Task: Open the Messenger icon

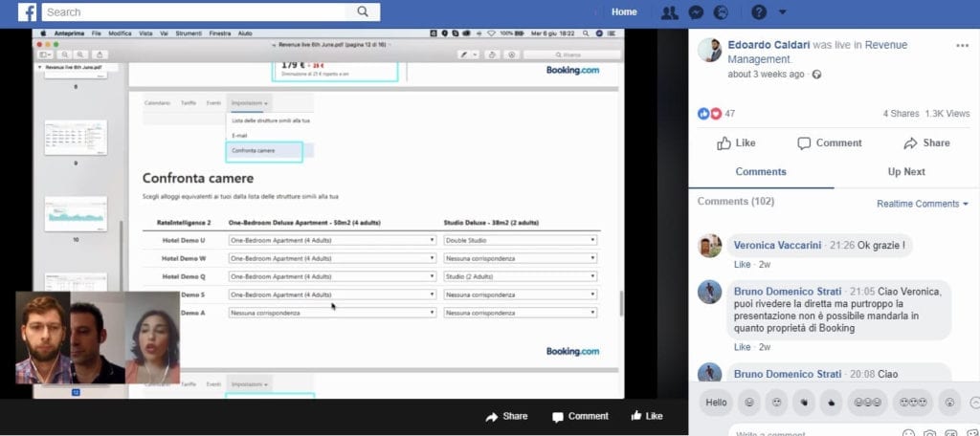Action: coord(696,12)
